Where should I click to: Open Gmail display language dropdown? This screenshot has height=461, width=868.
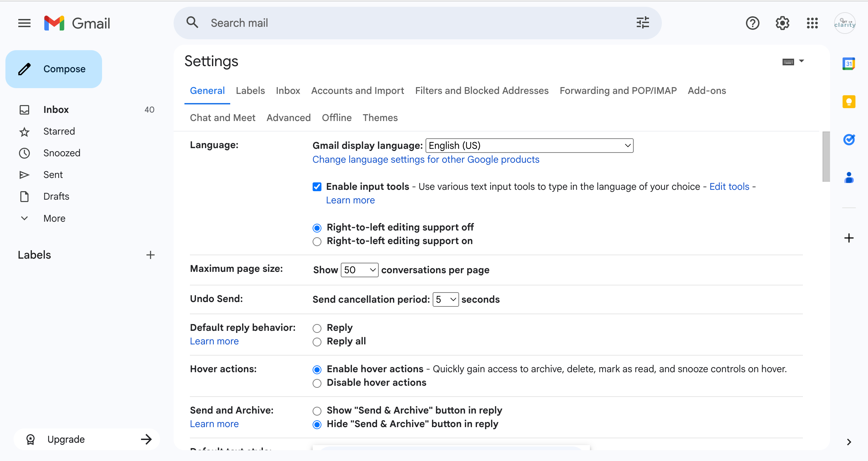529,146
